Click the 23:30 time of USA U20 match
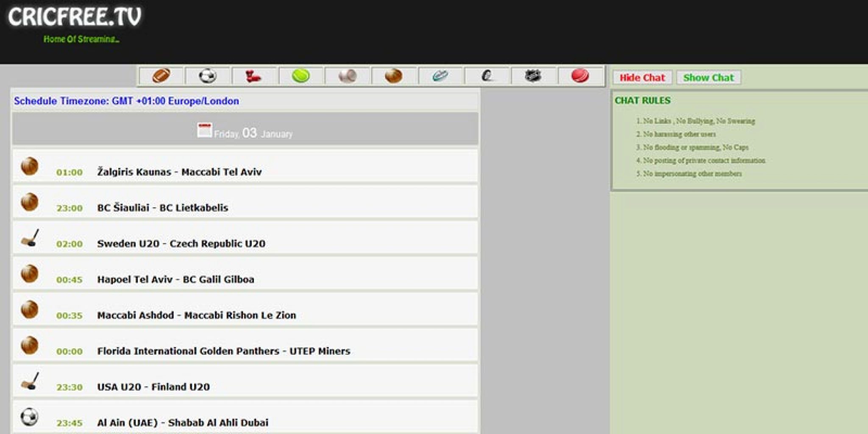This screenshot has height=434, width=868. tap(70, 387)
